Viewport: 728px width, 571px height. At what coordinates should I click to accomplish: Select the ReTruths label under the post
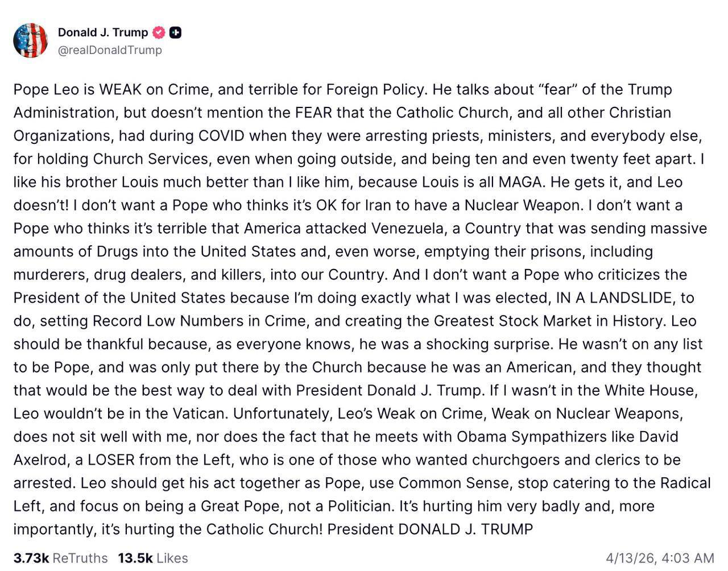pyautogui.click(x=80, y=558)
